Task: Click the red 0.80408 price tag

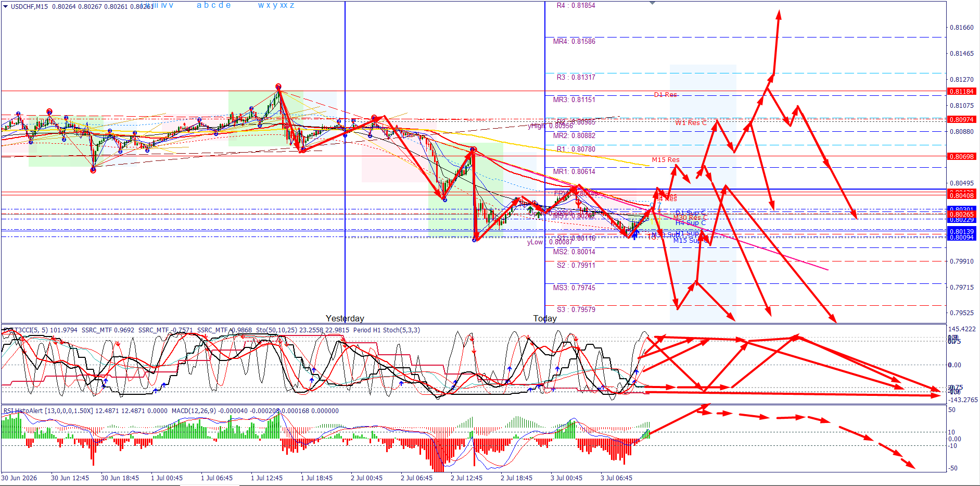Action: tap(961, 195)
